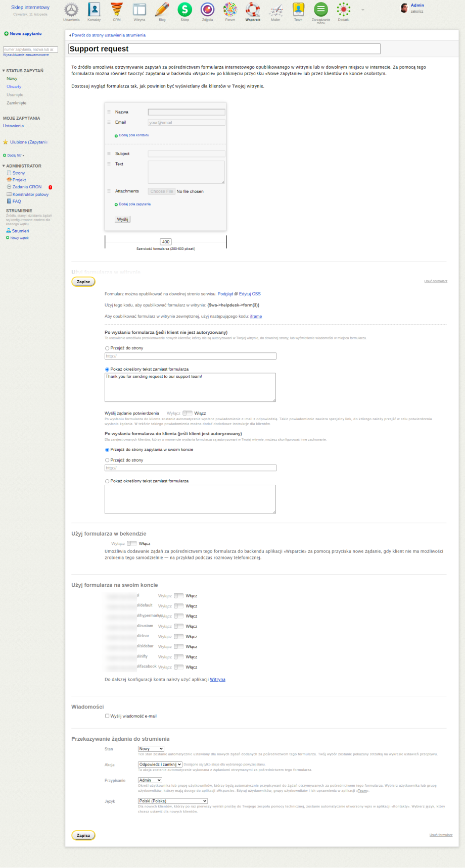Viewport: 465px width, 868px height.
Task: Grab the drag handle of Nazwa field
Action: [109, 112]
